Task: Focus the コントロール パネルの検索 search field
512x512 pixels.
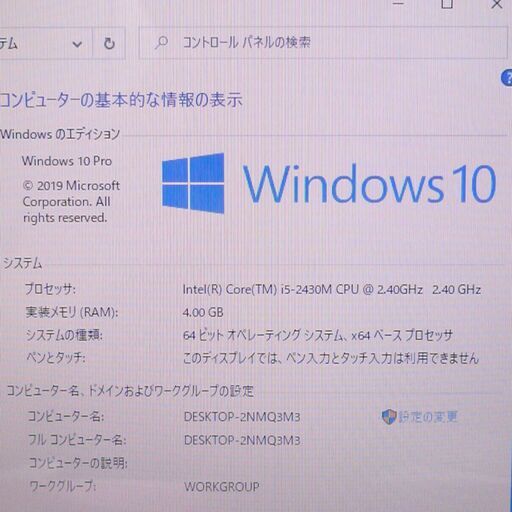Action: coord(323,43)
